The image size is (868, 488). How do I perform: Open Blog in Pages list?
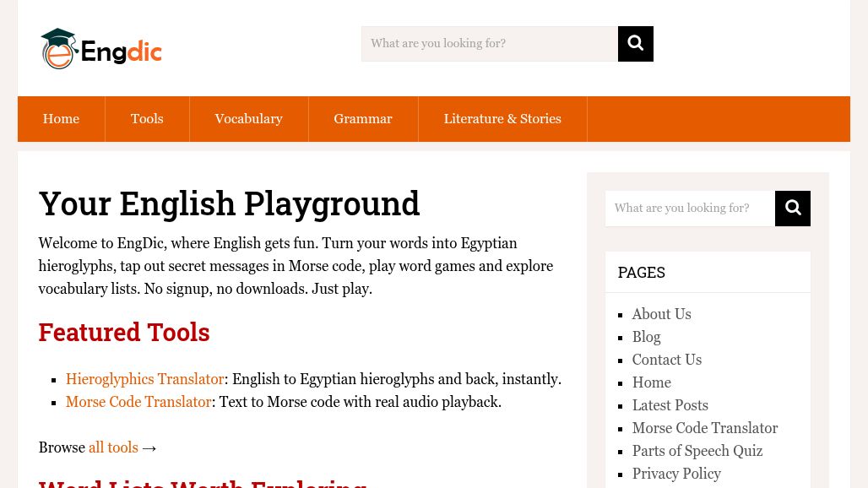646,337
